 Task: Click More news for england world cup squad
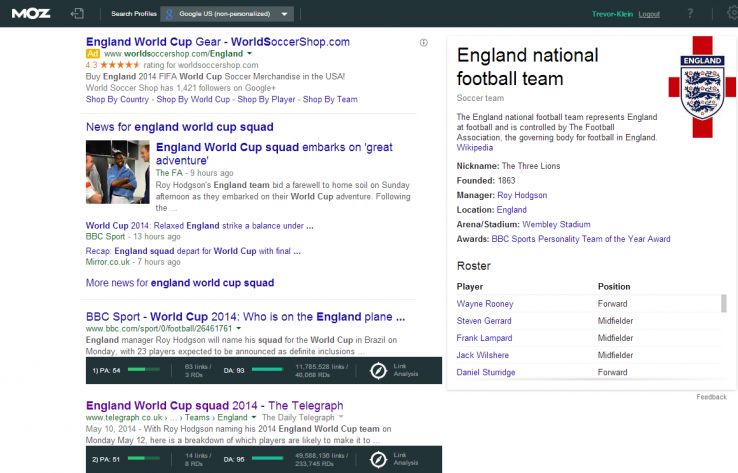180,283
